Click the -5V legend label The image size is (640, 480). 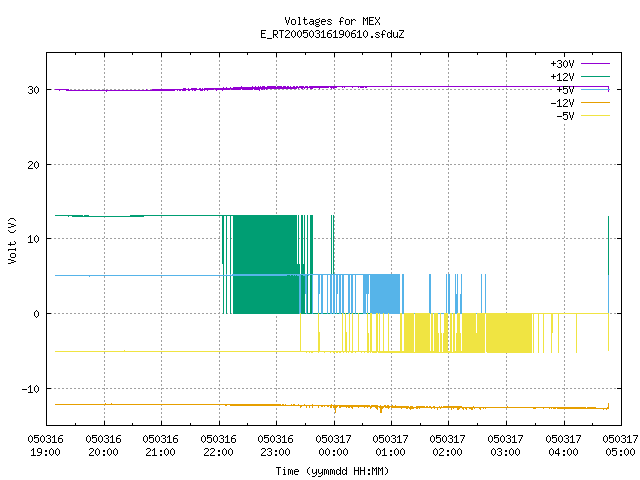(x=565, y=116)
